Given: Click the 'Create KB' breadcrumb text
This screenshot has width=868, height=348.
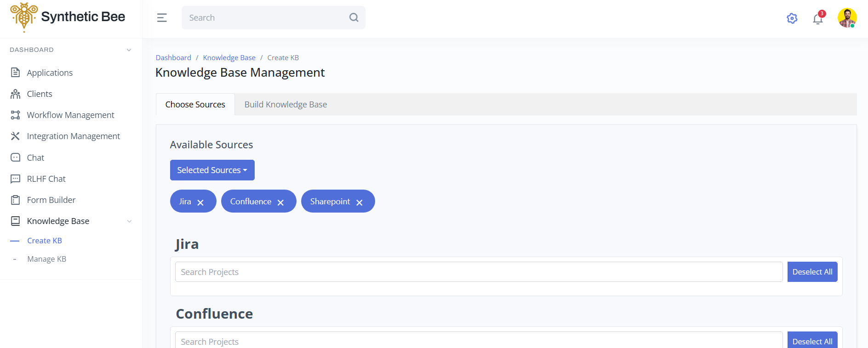Looking at the screenshot, I should [x=283, y=57].
